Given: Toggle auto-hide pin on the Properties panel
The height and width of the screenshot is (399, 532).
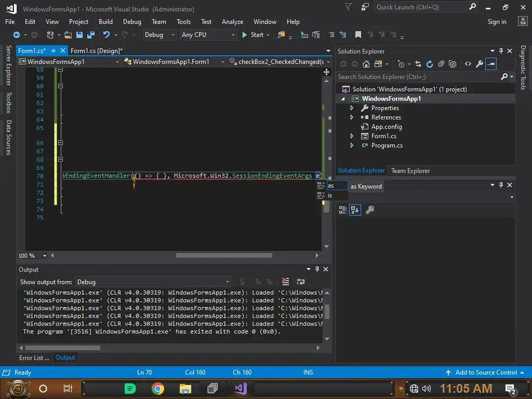Looking at the screenshot, I should coord(501,185).
